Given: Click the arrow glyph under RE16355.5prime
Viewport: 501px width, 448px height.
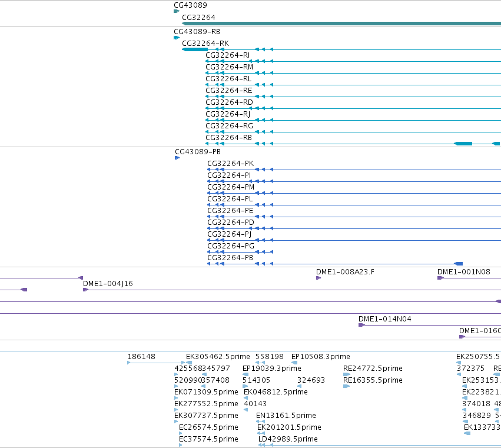Looking at the screenshot, I should pyautogui.click(x=346, y=386).
